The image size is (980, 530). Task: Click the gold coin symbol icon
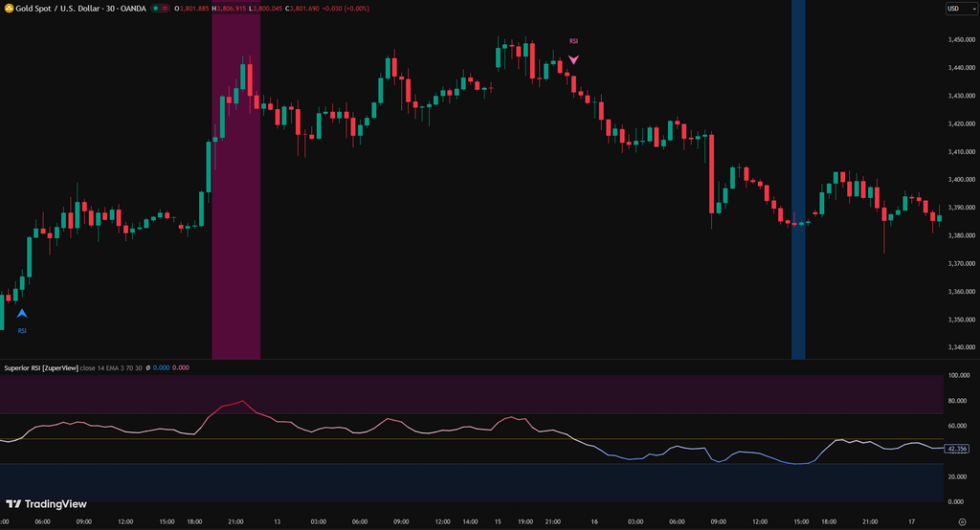tap(8, 9)
